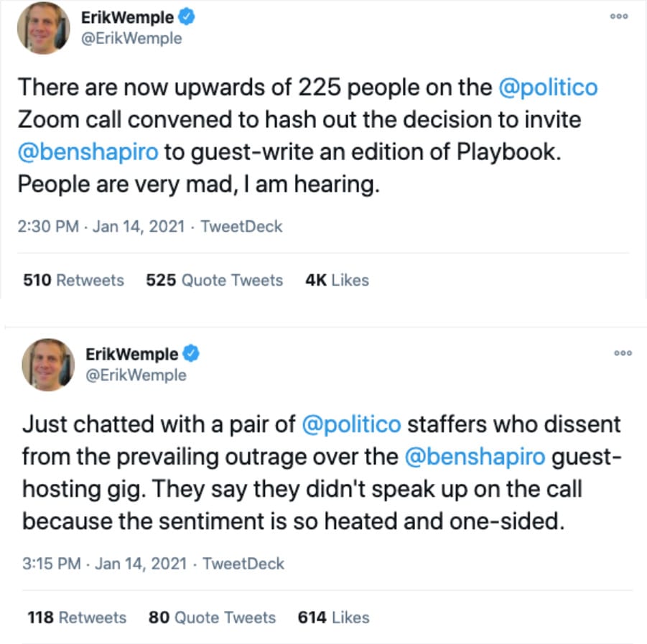
Task: Click the second tweet's profile picture
Action: 48,364
